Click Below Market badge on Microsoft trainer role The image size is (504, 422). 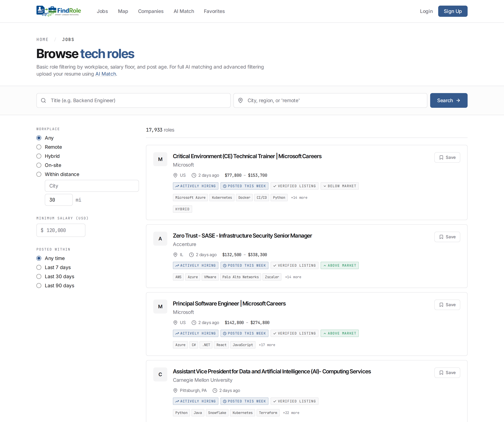340,186
